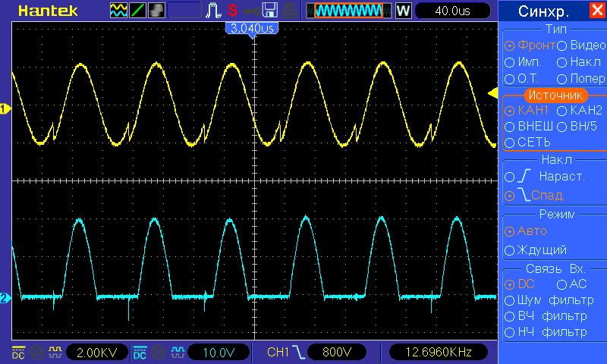Select Нараст. rising slope

point(545,177)
